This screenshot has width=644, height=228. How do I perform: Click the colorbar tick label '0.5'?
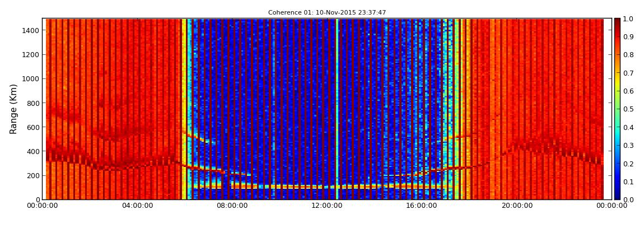click(x=628, y=109)
